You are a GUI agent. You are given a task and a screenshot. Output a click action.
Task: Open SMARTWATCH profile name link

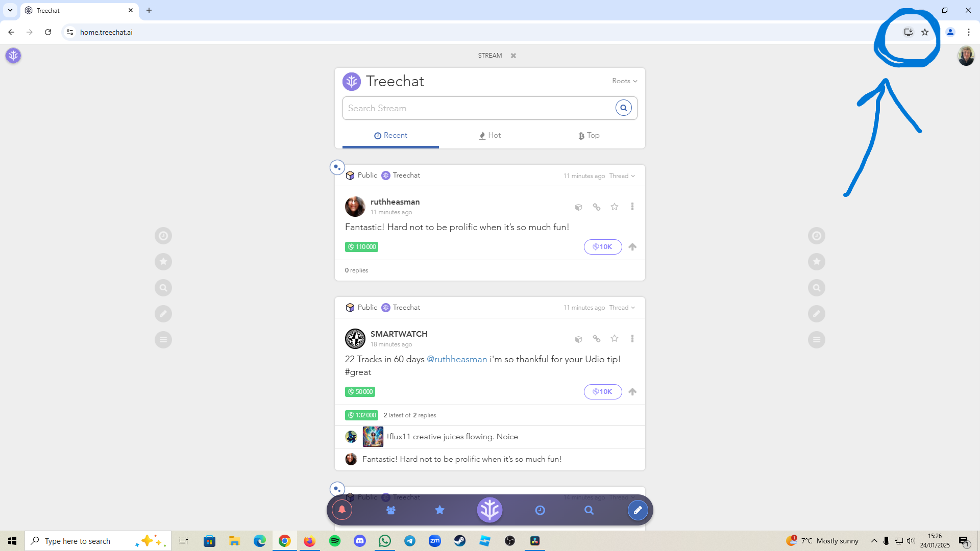coord(399,334)
